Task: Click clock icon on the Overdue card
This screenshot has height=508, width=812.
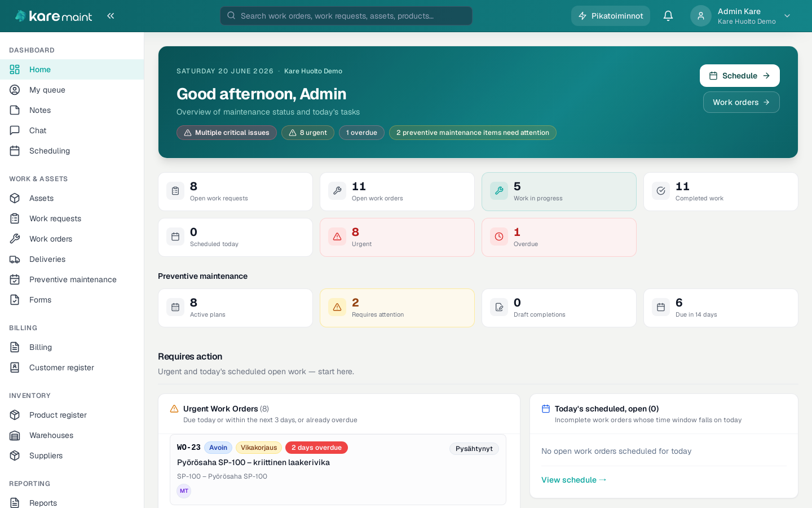Action: pos(499,237)
